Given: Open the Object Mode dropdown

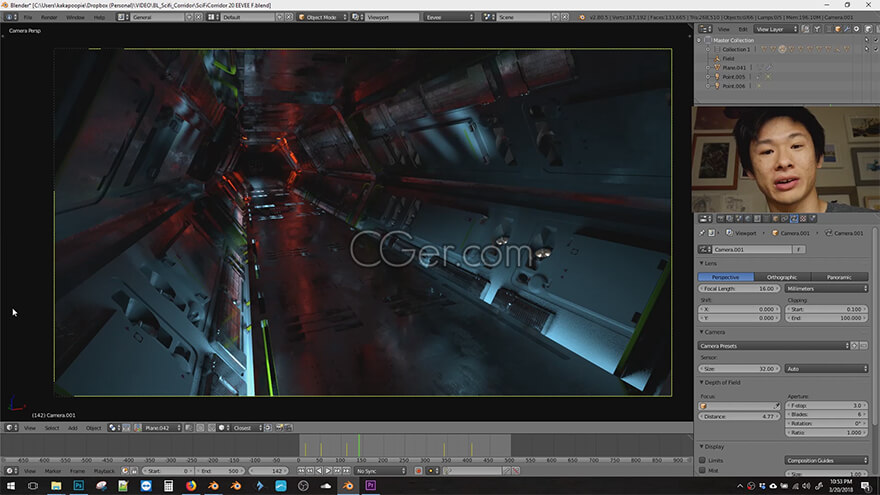Looking at the screenshot, I should (x=322, y=17).
